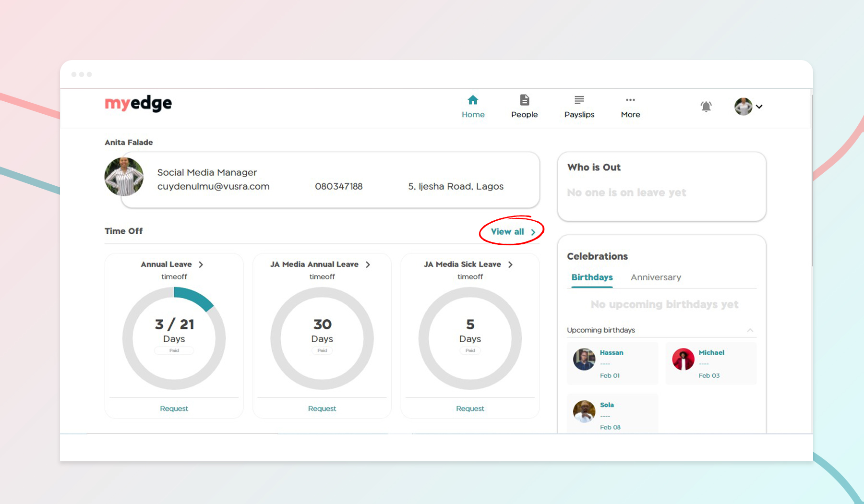Screen dimensions: 864x504
Task: Click Anita Falade's profile photo
Action: pos(124,177)
